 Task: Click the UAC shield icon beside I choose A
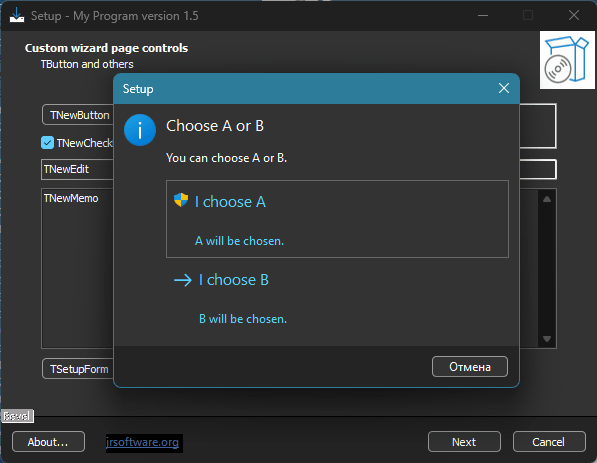[x=181, y=200]
